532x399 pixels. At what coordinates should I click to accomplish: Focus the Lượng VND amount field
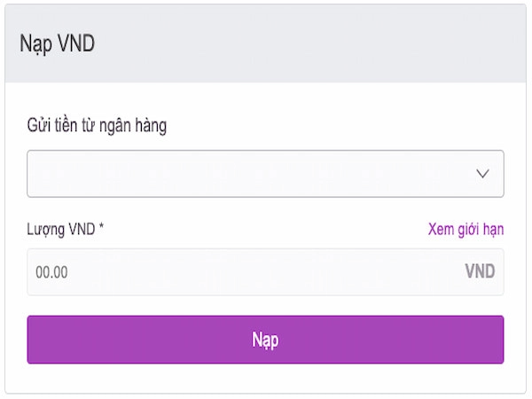(x=265, y=272)
